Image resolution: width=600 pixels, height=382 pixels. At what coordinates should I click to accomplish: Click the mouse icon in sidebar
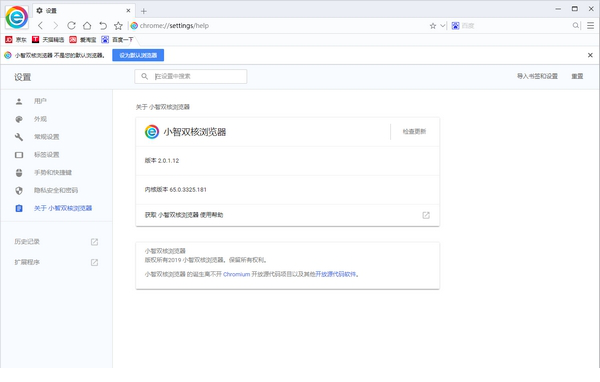coord(19,173)
